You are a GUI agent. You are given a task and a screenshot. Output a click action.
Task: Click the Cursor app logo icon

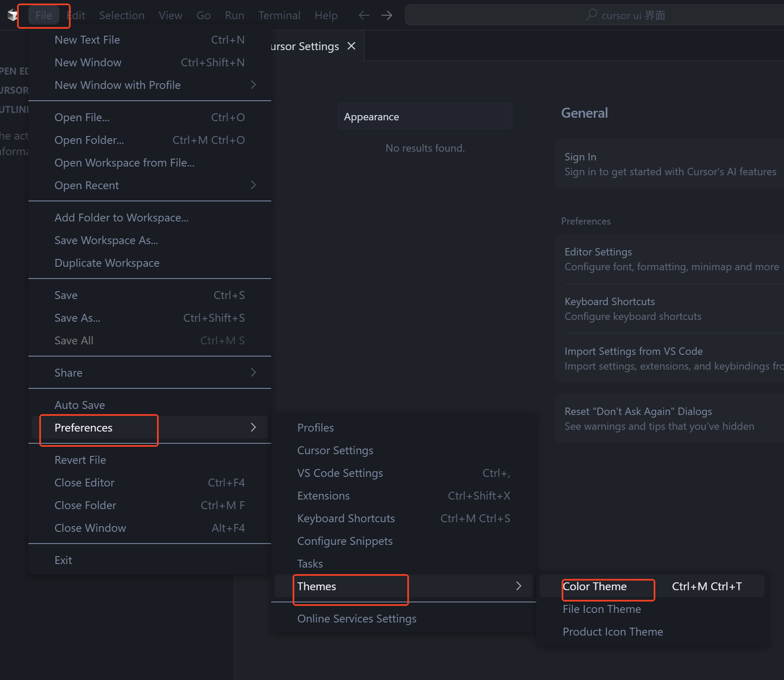click(13, 15)
